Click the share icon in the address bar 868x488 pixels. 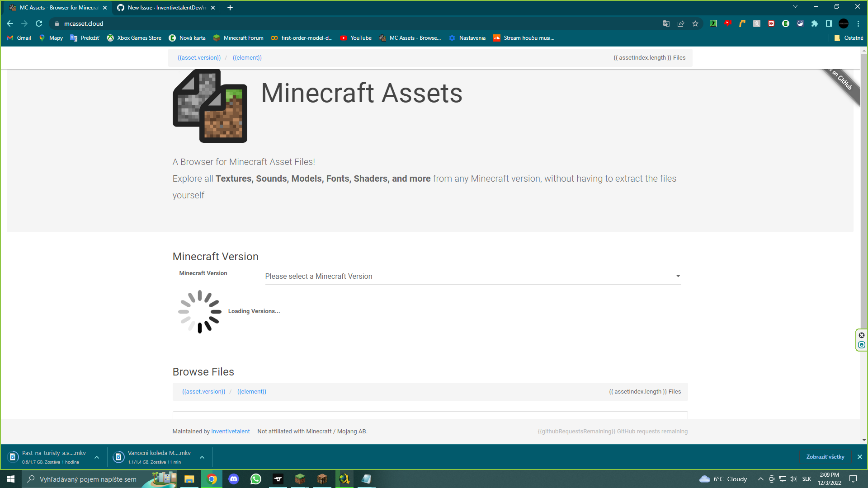point(681,23)
